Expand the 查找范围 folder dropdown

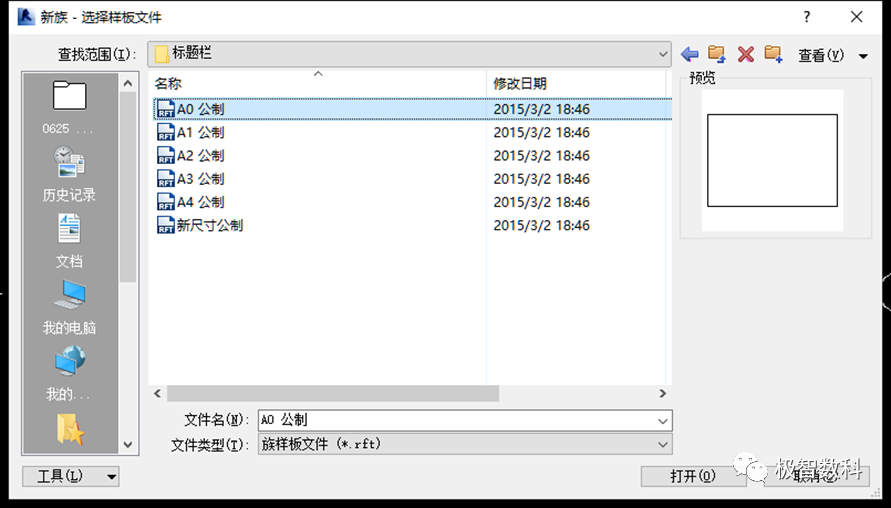(x=663, y=54)
